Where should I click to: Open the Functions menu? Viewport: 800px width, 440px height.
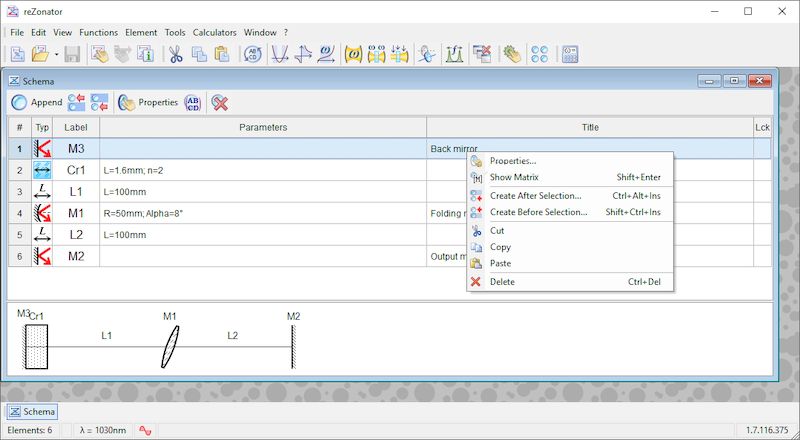tap(98, 32)
